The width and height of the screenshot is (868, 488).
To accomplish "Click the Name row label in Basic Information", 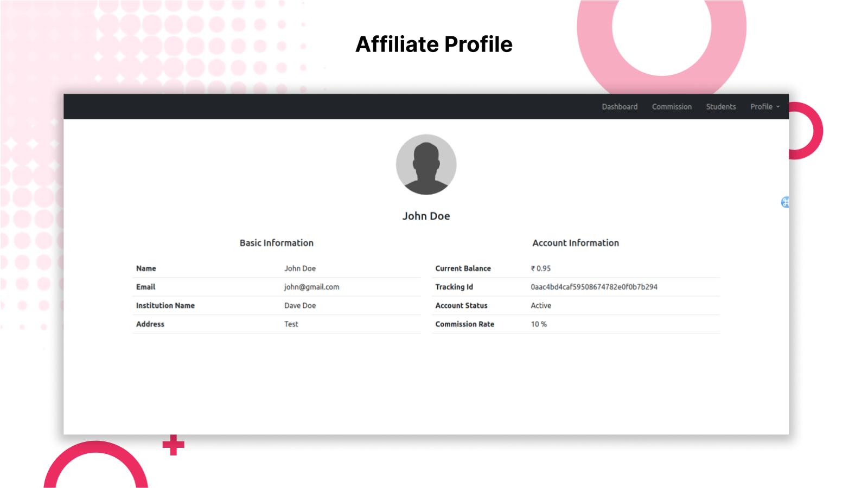I will point(145,268).
